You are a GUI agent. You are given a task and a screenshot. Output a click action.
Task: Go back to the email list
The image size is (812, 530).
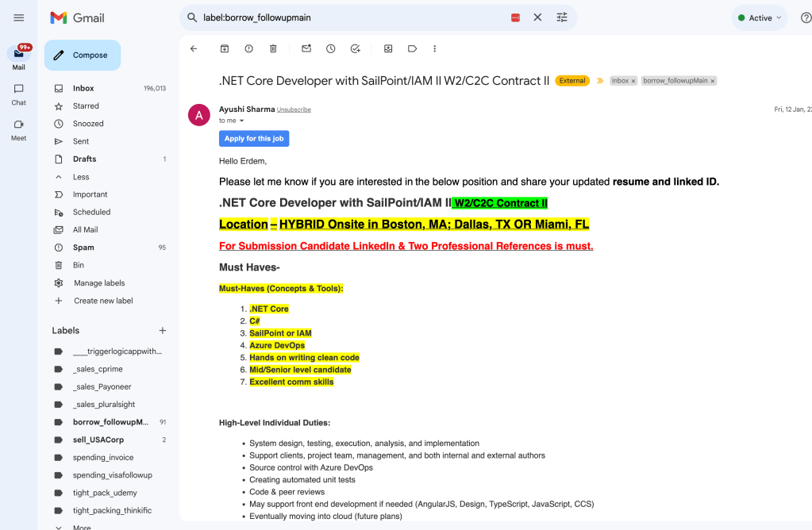click(x=194, y=48)
